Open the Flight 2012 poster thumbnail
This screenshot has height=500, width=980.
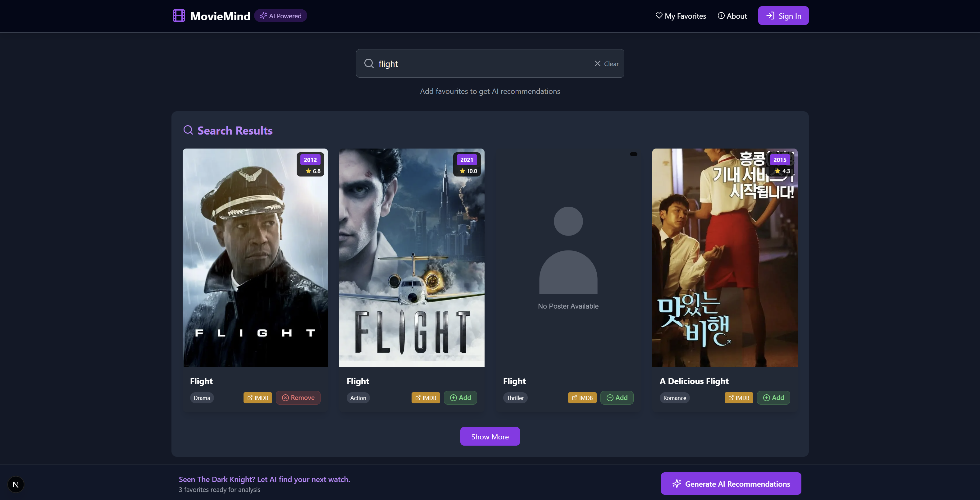pyautogui.click(x=255, y=258)
